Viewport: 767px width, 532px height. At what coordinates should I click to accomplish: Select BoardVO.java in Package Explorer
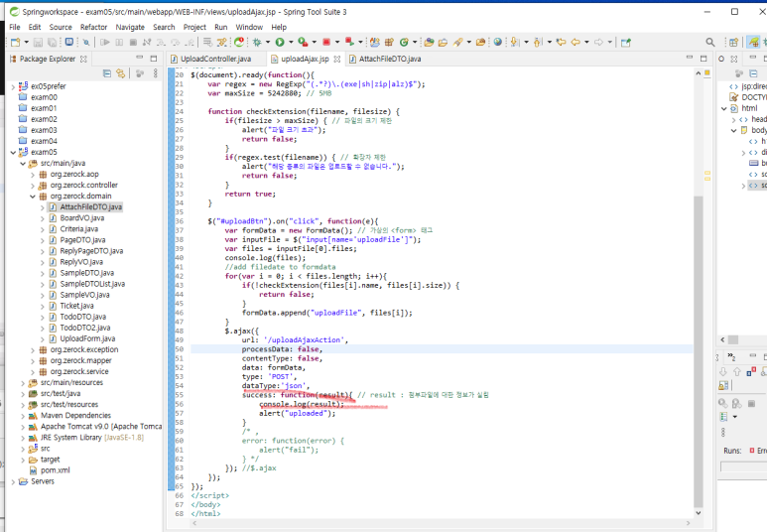pos(81,218)
